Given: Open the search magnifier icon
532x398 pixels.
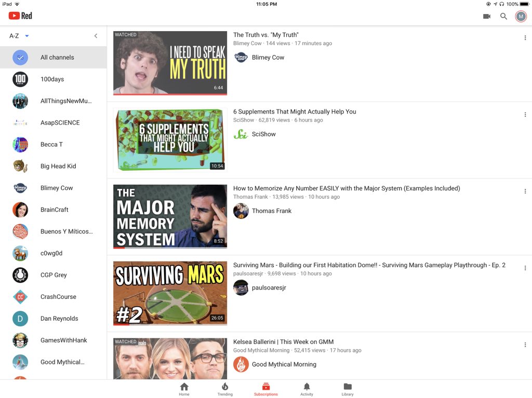Looking at the screenshot, I should (503, 16).
